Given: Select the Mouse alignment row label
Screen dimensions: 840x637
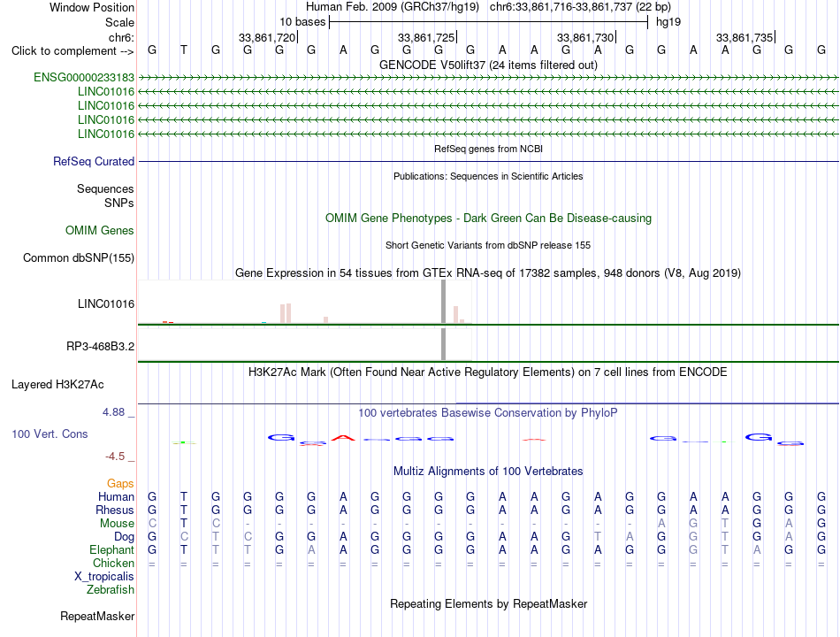Looking at the screenshot, I should 117,524.
